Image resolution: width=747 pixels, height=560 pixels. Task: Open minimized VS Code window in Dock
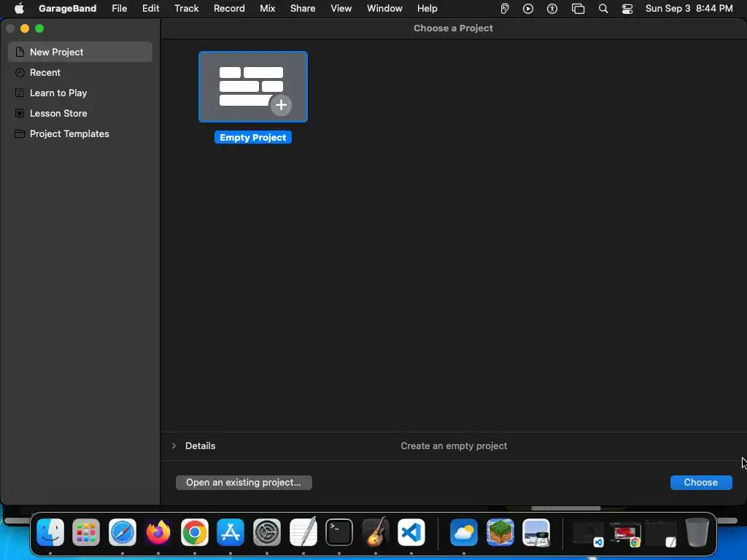(589, 534)
